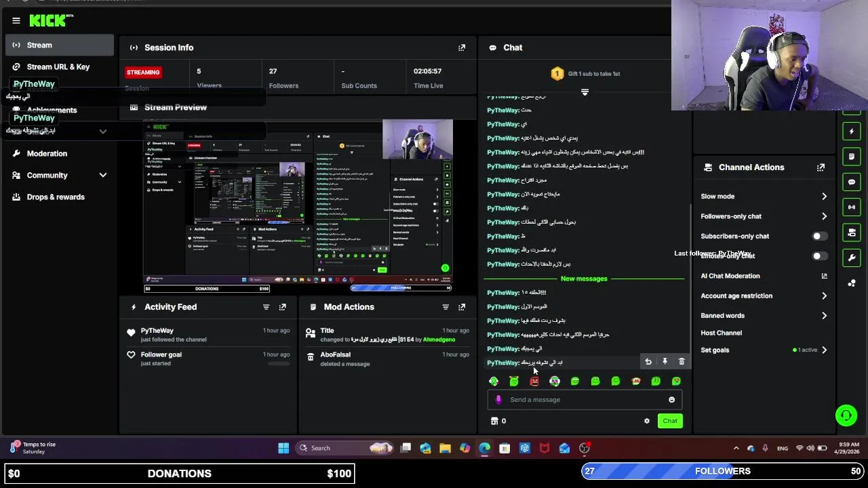The image size is (868, 488).
Task: Click the broadcast signal sidebar icon
Action: click(x=852, y=207)
